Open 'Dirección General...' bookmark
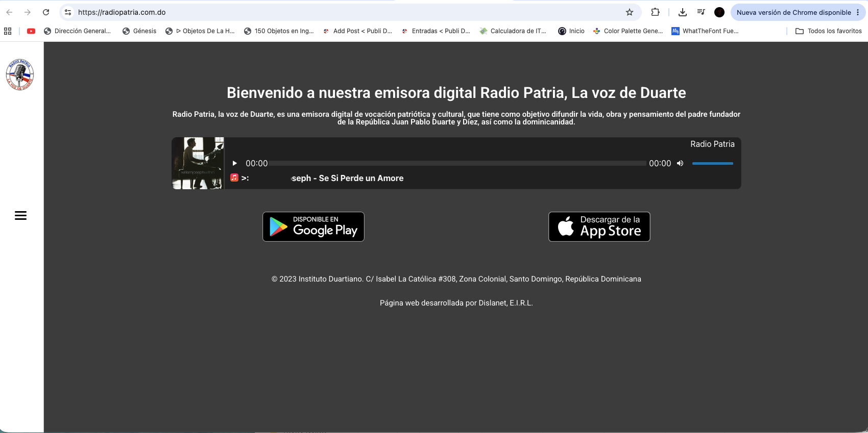This screenshot has width=868, height=433. (x=77, y=31)
